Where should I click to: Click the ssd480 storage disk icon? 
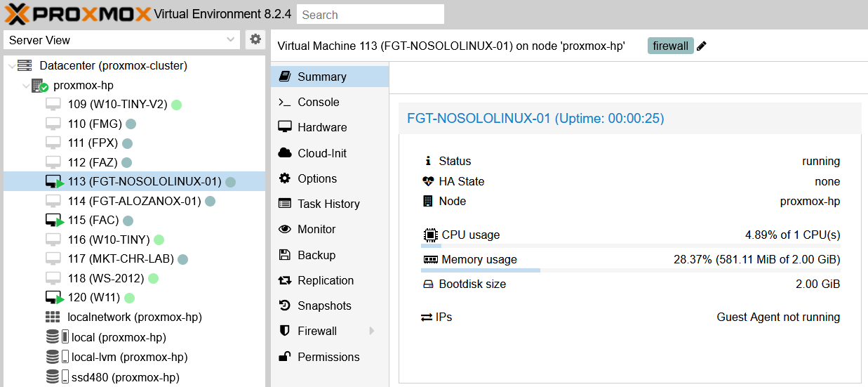point(53,376)
